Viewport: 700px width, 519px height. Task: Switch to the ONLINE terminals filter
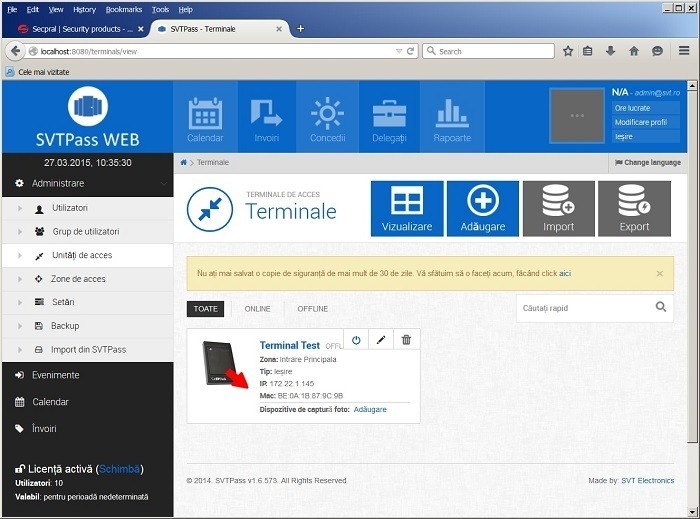(x=257, y=309)
